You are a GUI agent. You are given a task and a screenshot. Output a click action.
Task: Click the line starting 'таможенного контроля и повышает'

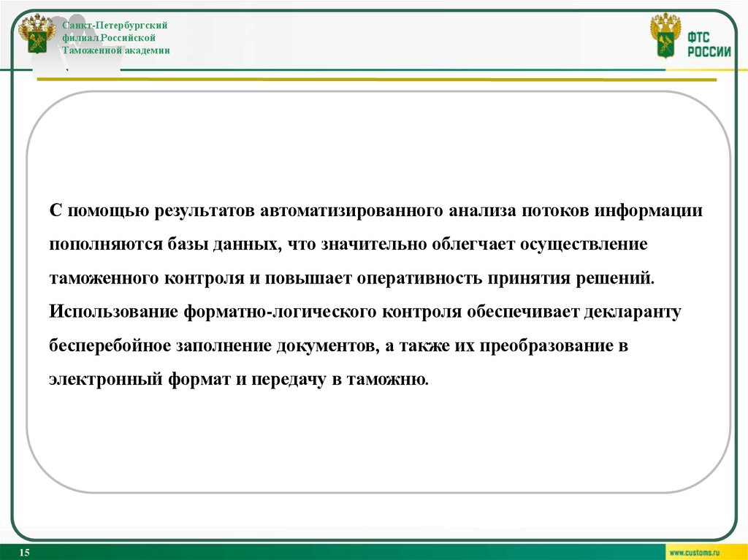coord(351,278)
